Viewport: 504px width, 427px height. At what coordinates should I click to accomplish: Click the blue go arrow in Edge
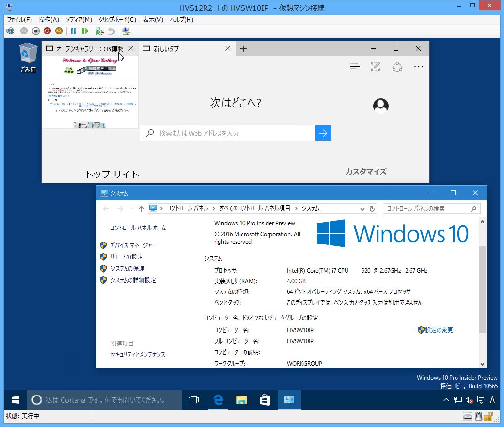tap(323, 133)
